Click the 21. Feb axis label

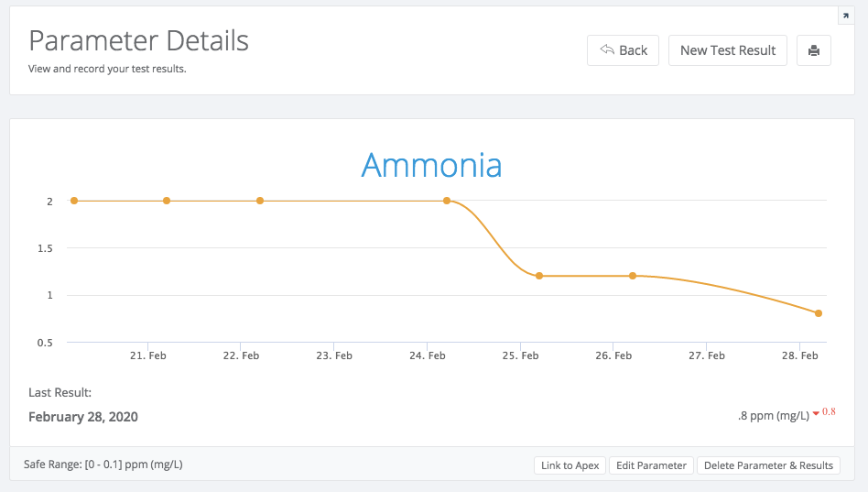coord(147,355)
